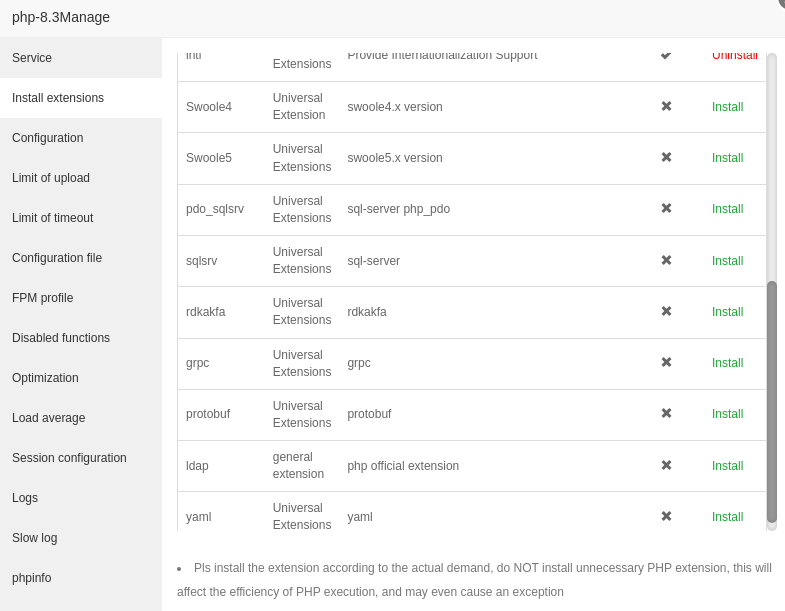The height and width of the screenshot is (611, 785).
Task: Click the X status icon for pdo_sqlsrv
Action: click(666, 208)
